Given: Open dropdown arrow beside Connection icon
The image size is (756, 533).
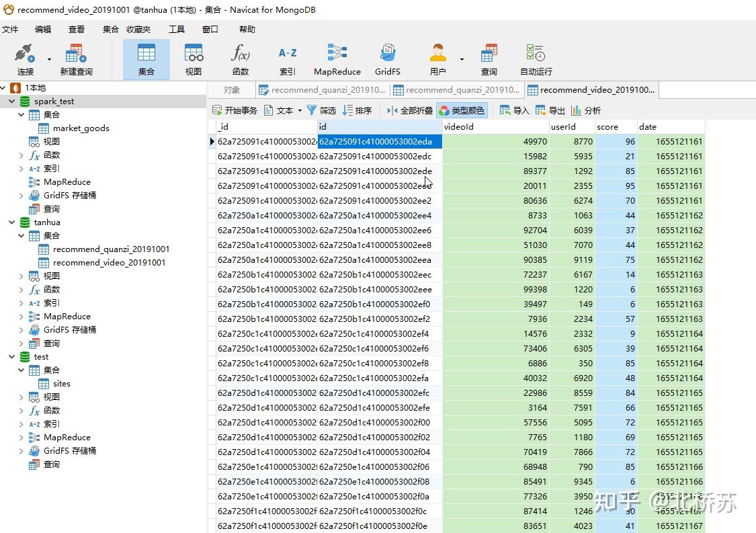Looking at the screenshot, I should (49, 59).
